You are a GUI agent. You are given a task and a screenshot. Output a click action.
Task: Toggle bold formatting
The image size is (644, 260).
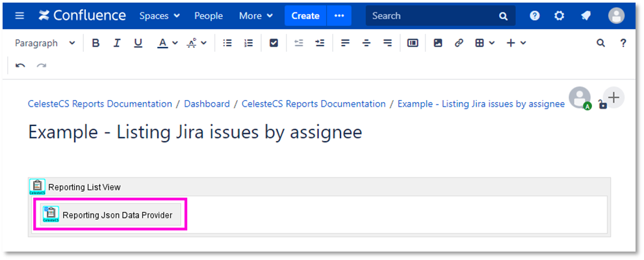pyautogui.click(x=96, y=43)
